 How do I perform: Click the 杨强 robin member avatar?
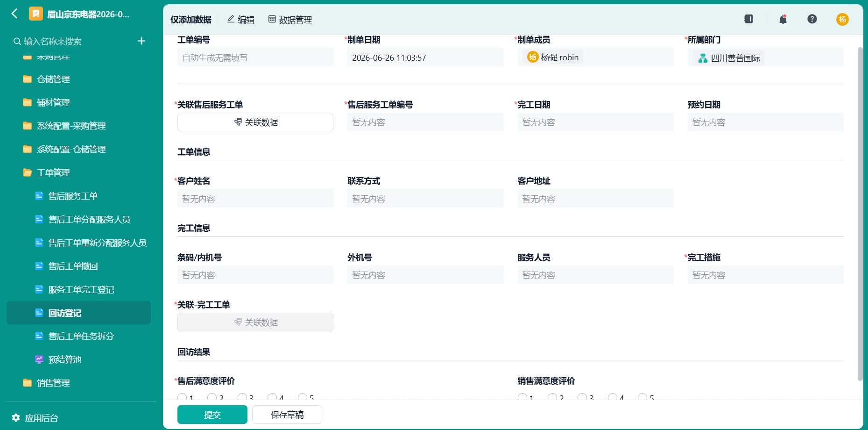[533, 57]
